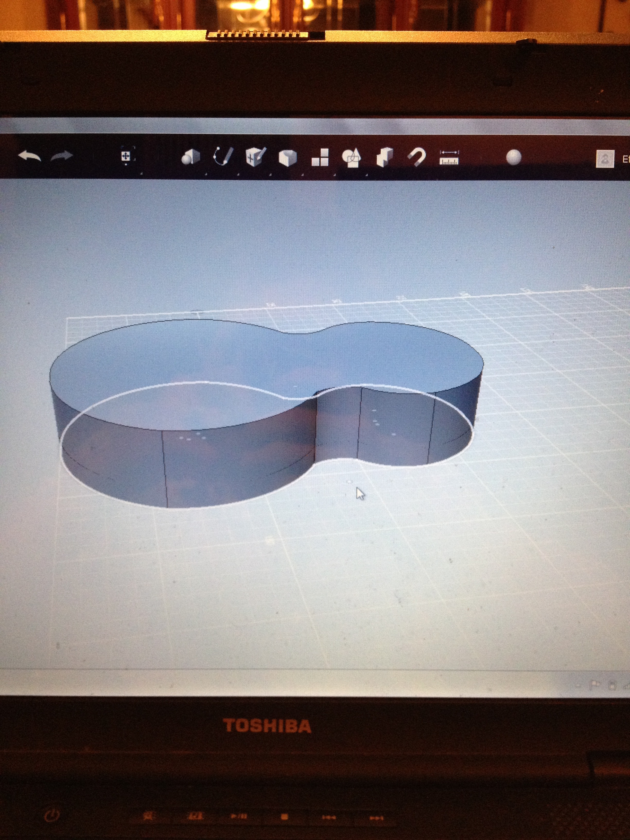
Task: Click the user account avatar icon
Action: pos(605,158)
